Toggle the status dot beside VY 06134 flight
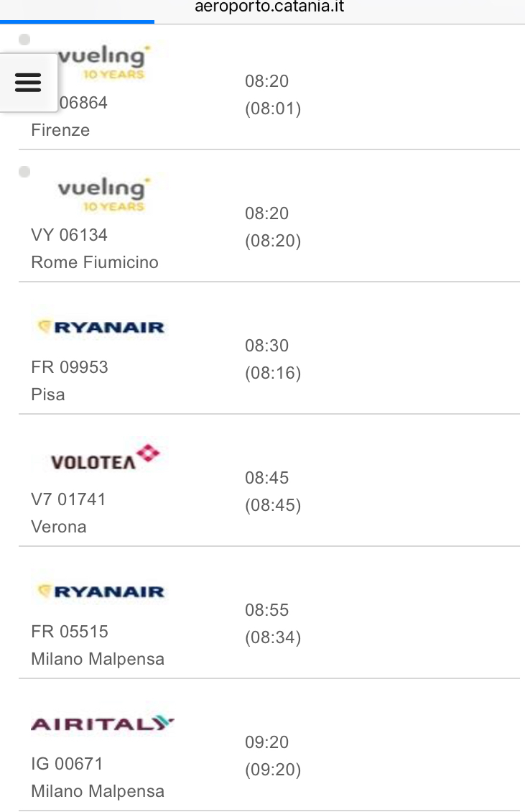The image size is (525, 812). (24, 172)
